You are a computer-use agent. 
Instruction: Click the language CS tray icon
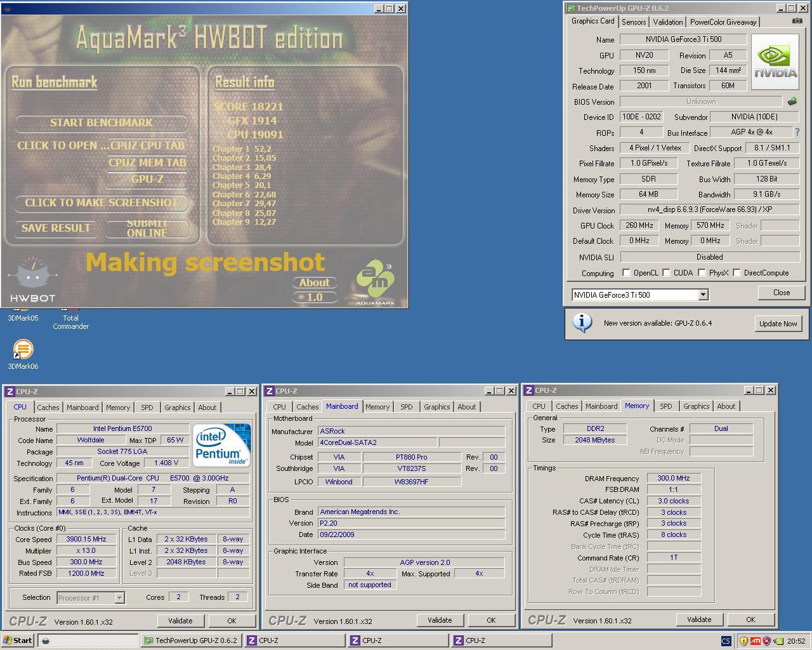tap(726, 641)
